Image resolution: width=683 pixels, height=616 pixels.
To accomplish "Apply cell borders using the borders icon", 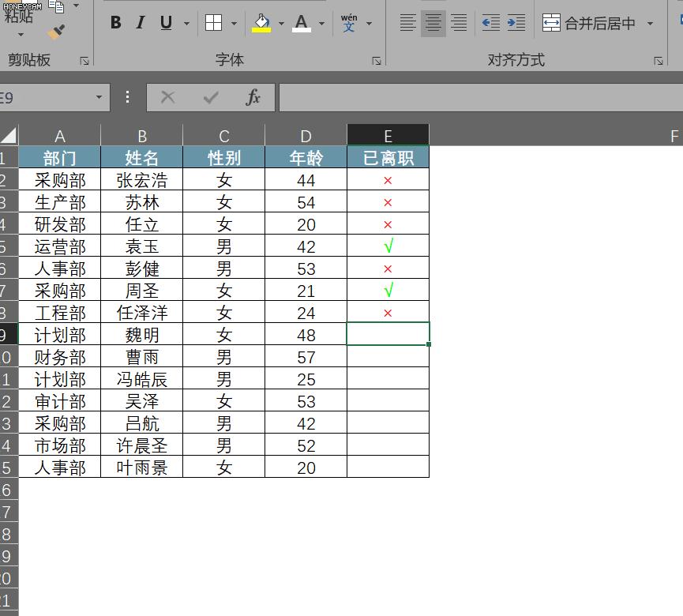I will [x=216, y=23].
